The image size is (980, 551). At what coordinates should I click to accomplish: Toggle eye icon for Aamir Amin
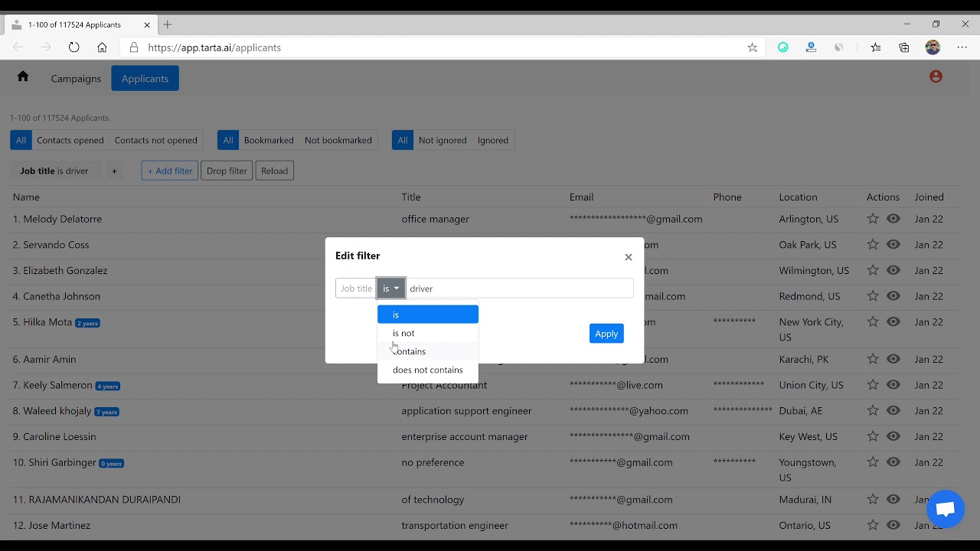coord(893,359)
